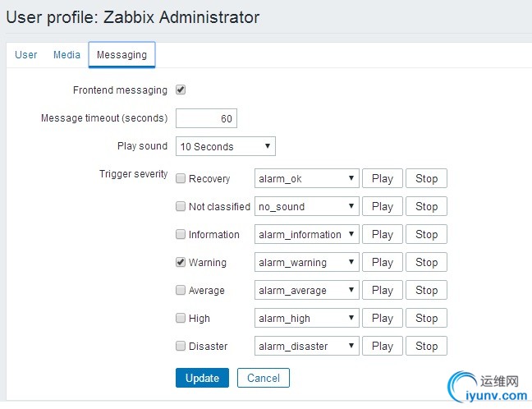Click the Cancel button

tap(264, 378)
